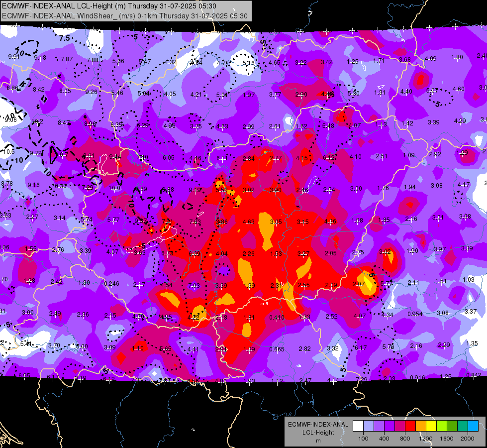Viewport: 487px width, 448px height.
Task: Click the LCL-Height title line in header
Action: 109,6
